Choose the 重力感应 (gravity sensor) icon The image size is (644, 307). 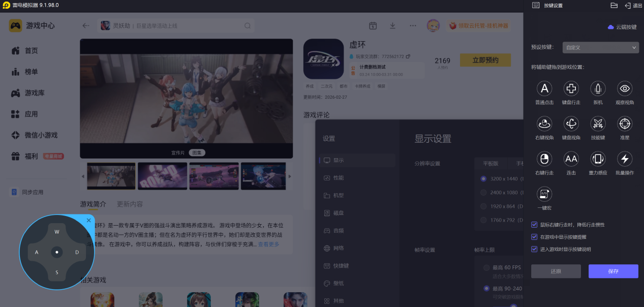(598, 159)
